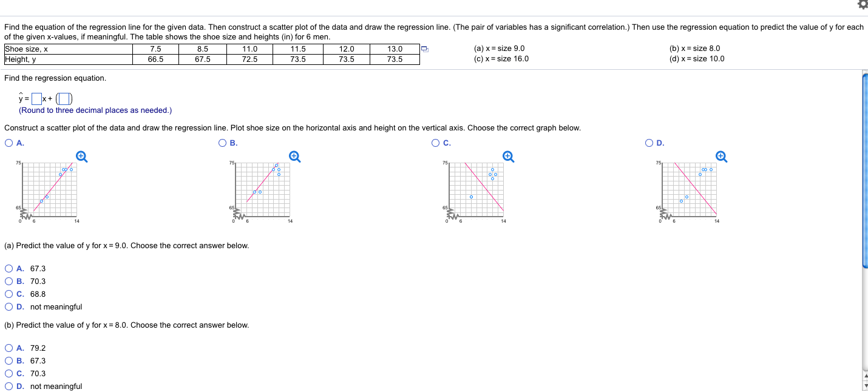Choose not meaningful for part (a)

pyautogui.click(x=8, y=306)
